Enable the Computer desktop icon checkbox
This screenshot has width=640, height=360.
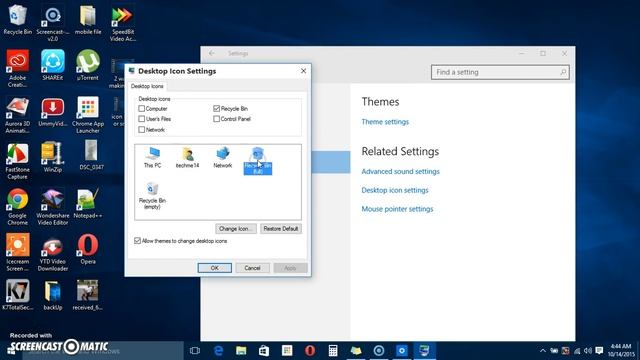(142, 109)
